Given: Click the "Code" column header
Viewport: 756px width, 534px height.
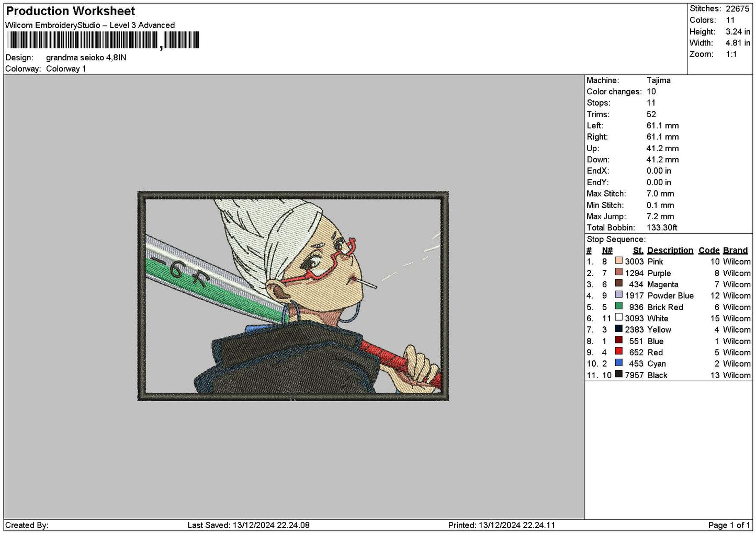Looking at the screenshot, I should pyautogui.click(x=709, y=251).
